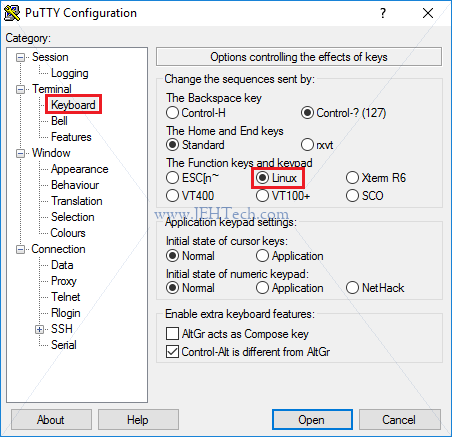Open the Appearance category
Image resolution: width=452 pixels, height=437 pixels.
(x=79, y=169)
